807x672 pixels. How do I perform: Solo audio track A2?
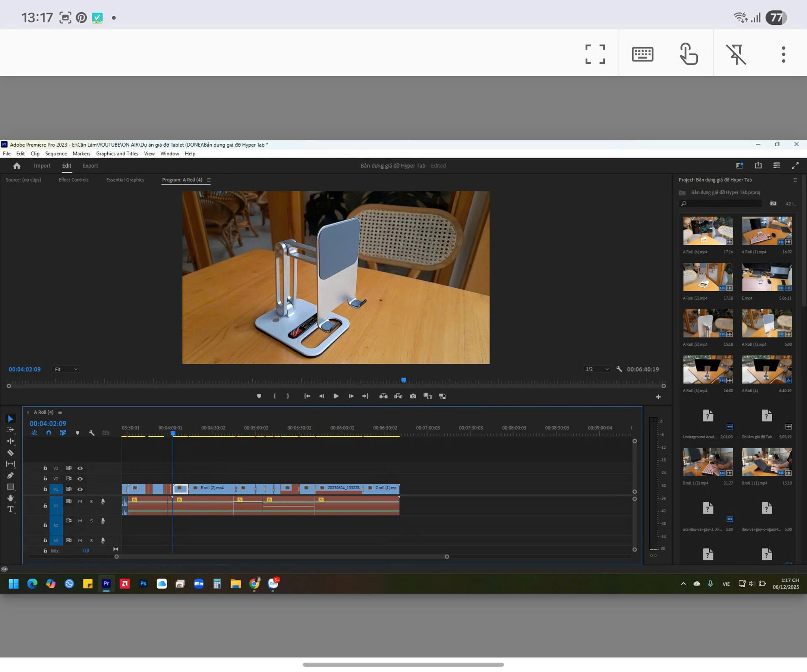tap(91, 521)
